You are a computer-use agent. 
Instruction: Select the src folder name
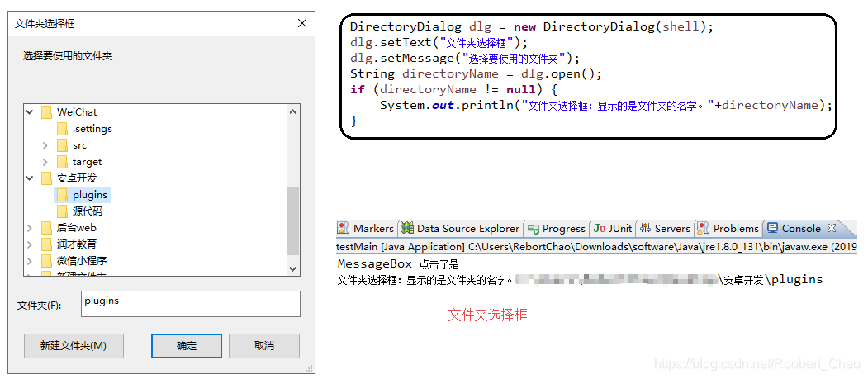(80, 145)
